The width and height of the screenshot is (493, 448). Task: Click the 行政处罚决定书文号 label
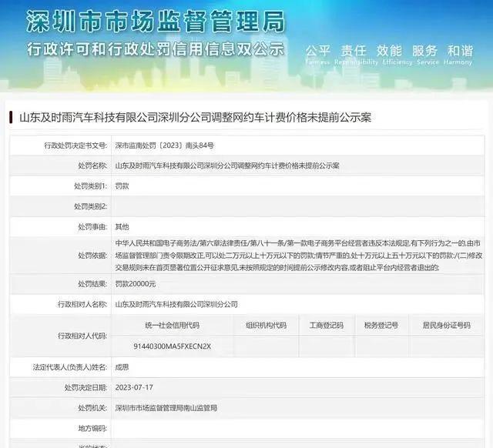click(75, 145)
